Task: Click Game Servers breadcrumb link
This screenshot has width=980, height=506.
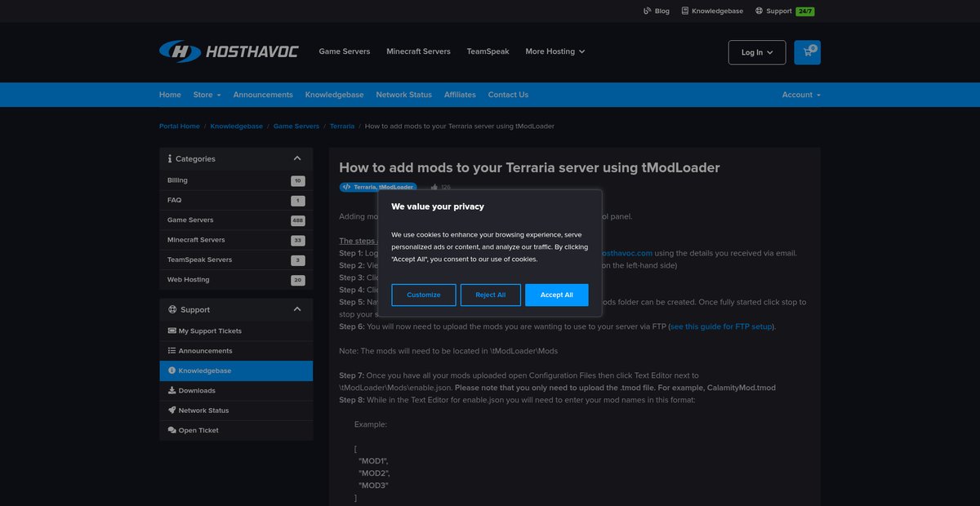Action: point(296,126)
